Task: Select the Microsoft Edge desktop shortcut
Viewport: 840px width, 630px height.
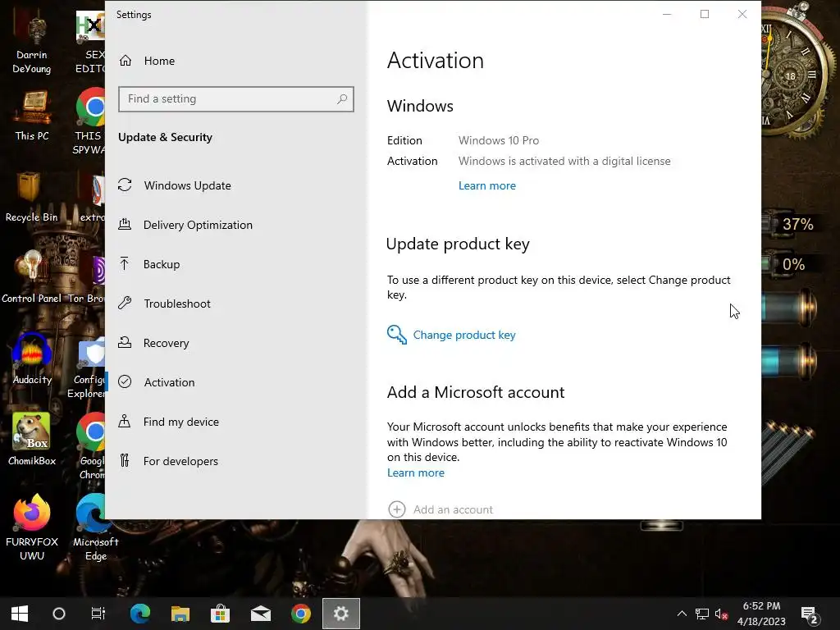Action: [95, 527]
